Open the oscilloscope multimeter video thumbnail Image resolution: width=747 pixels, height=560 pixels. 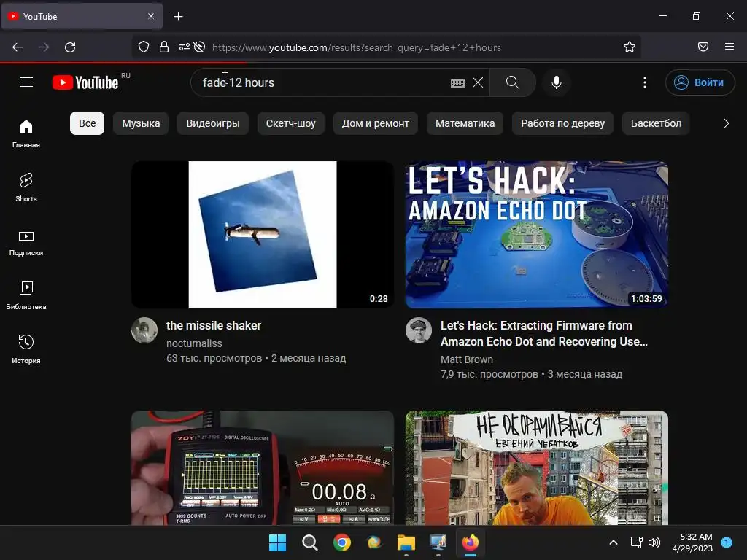pos(263,467)
